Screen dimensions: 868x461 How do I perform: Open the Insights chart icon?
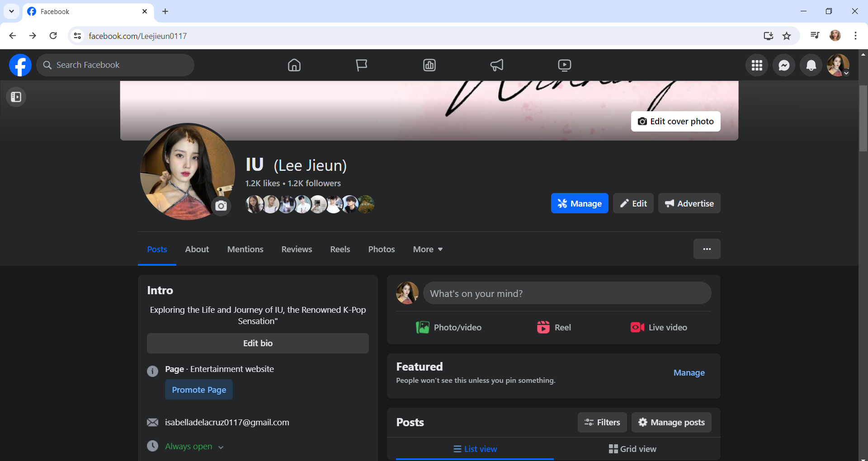tap(429, 65)
